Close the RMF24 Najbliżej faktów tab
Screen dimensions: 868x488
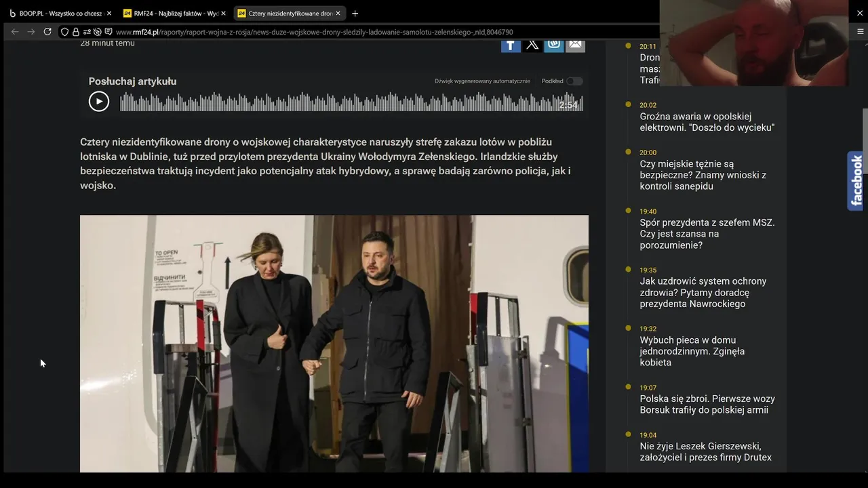pyautogui.click(x=223, y=14)
